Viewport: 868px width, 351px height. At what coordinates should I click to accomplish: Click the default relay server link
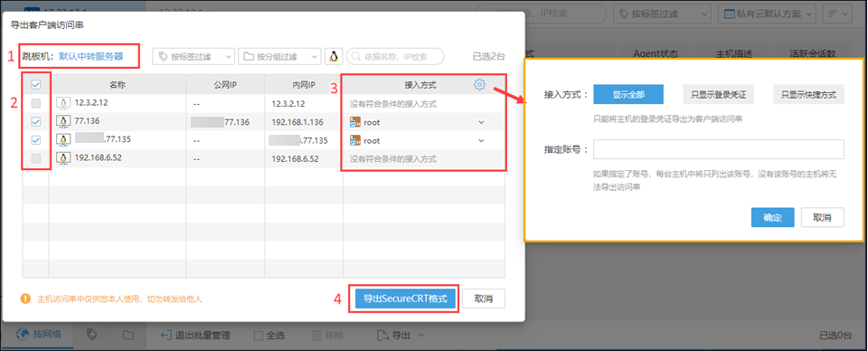(91, 56)
